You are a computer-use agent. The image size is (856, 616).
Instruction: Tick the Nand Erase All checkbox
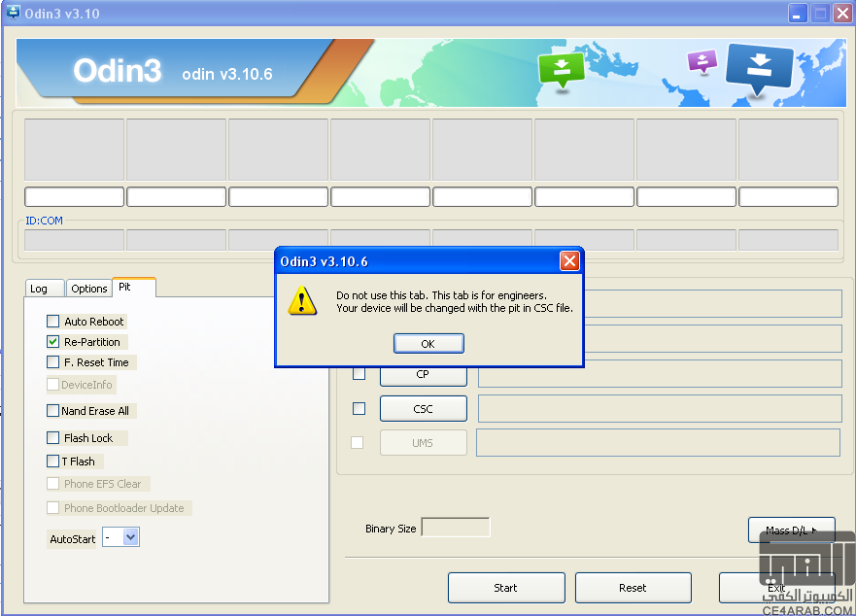[x=53, y=411]
